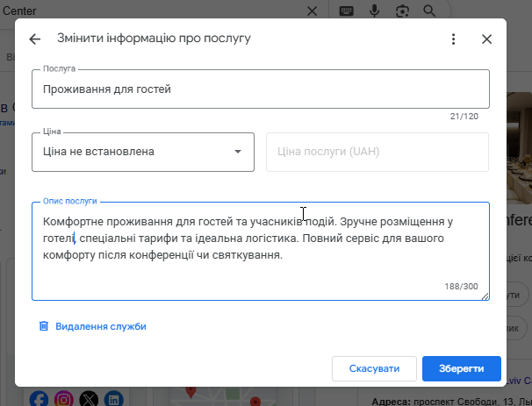The width and height of the screenshot is (532, 406).
Task: Click the Зберегти button
Action: coord(462,368)
